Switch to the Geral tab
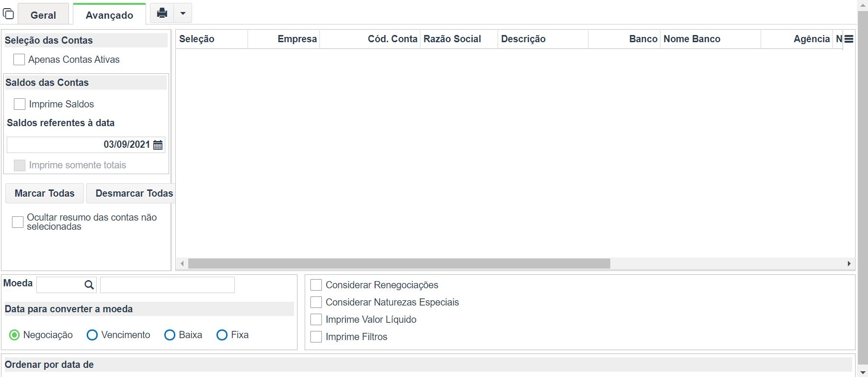868x377 pixels. (43, 15)
